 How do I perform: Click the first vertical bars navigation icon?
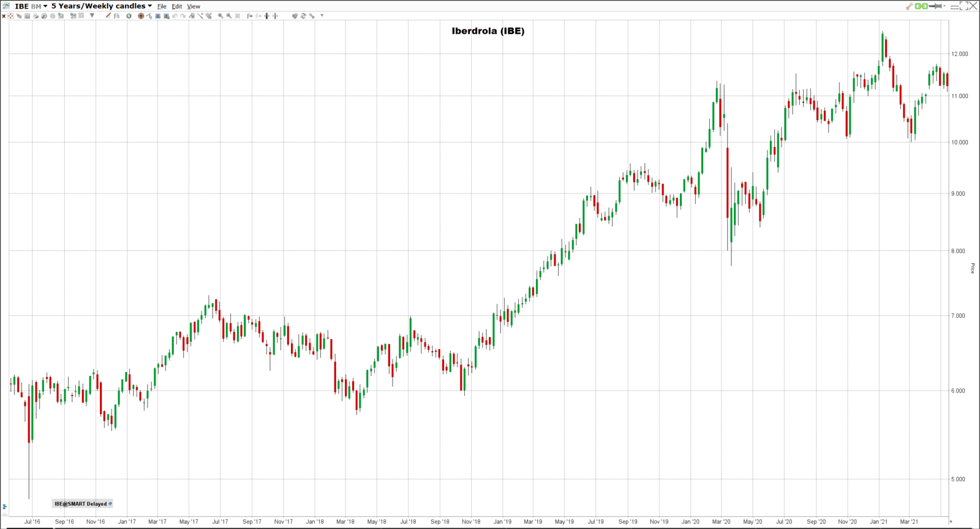[250, 16]
